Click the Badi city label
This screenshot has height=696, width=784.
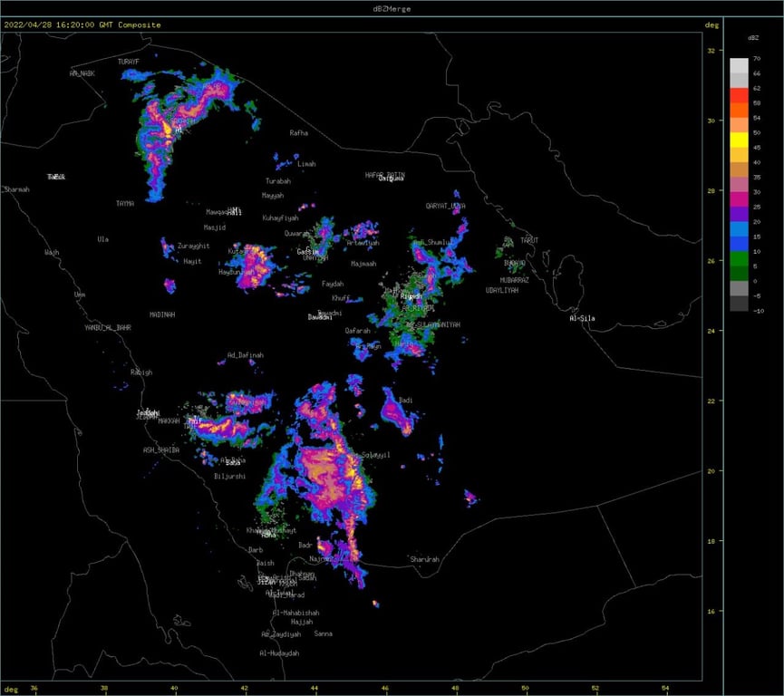pos(405,400)
